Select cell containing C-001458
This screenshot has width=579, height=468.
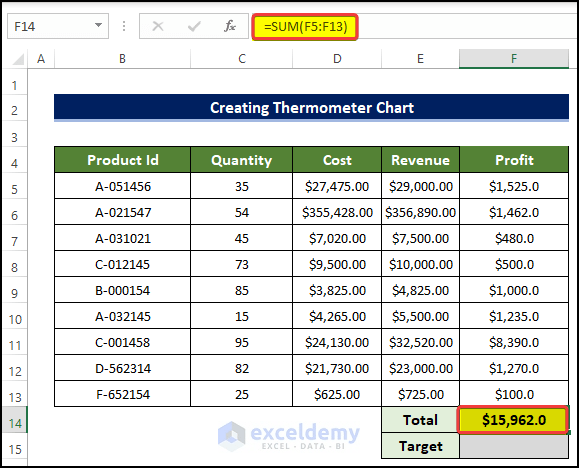point(122,342)
